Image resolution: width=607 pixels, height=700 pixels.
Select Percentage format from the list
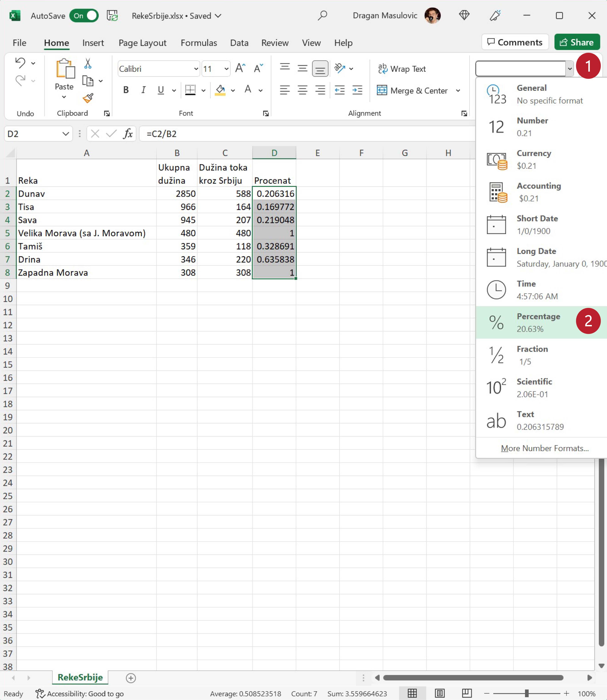[538, 322]
